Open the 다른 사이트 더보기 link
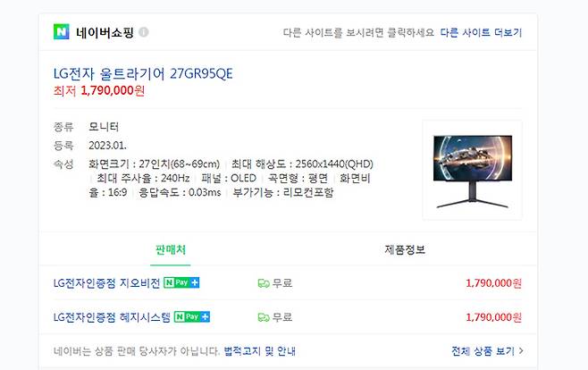 (481, 32)
